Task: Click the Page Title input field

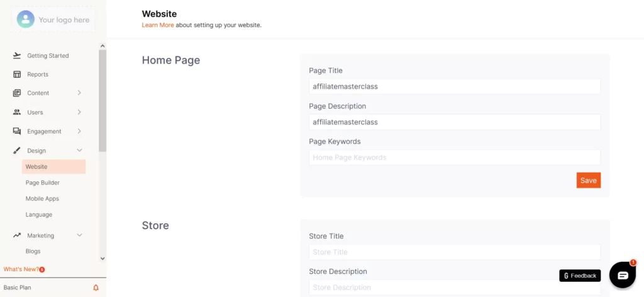Action: click(455, 87)
